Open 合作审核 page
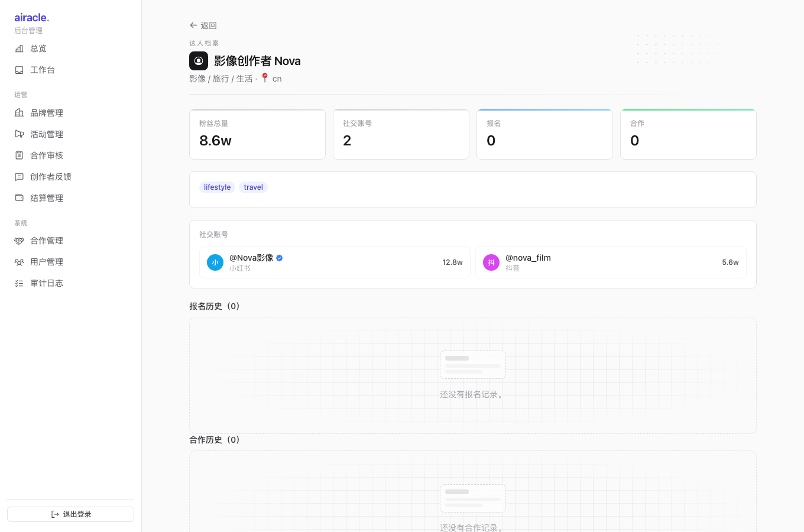This screenshot has height=532, width=804. [x=70, y=155]
